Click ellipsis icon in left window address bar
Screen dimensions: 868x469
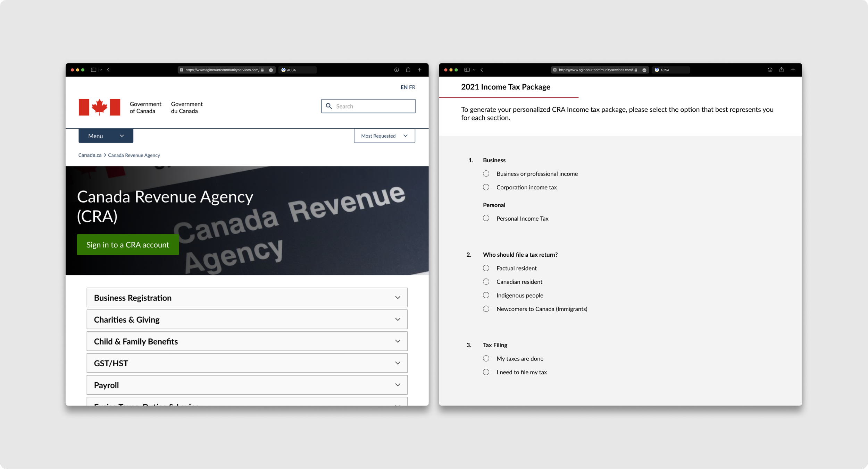click(271, 70)
